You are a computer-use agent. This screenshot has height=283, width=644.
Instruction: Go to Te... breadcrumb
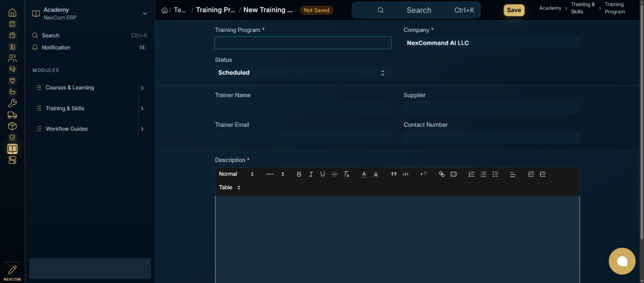pos(180,10)
